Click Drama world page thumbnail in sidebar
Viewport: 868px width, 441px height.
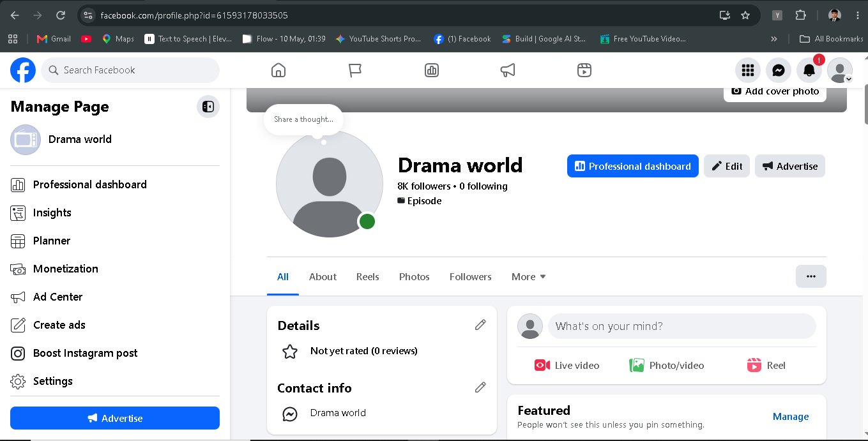(26, 140)
